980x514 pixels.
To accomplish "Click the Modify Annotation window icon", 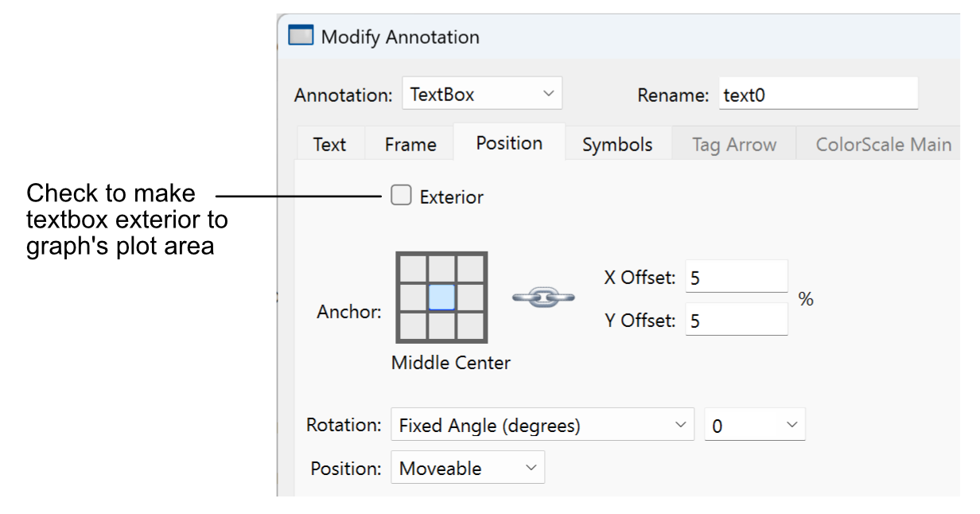I will point(301,37).
